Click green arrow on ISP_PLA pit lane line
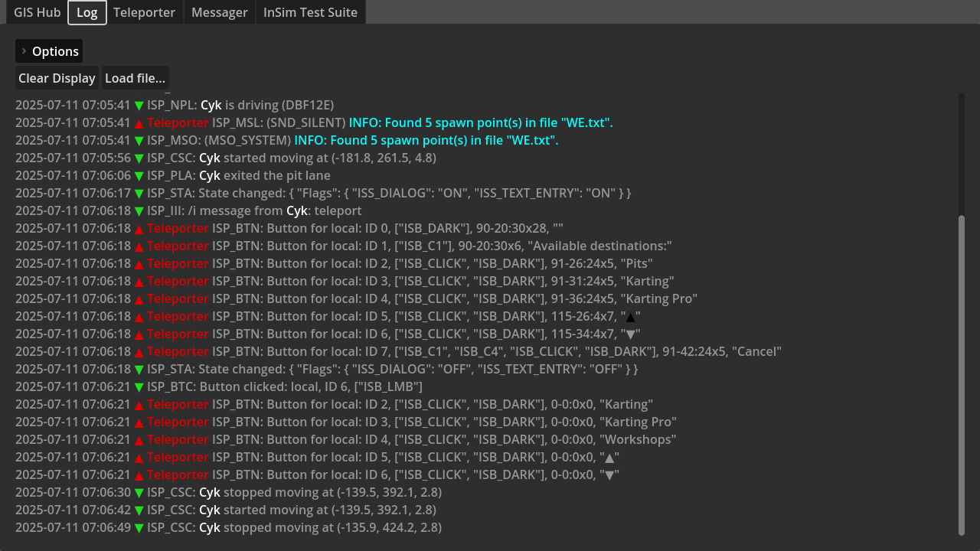Image resolution: width=980 pixels, height=551 pixels. 139,176
